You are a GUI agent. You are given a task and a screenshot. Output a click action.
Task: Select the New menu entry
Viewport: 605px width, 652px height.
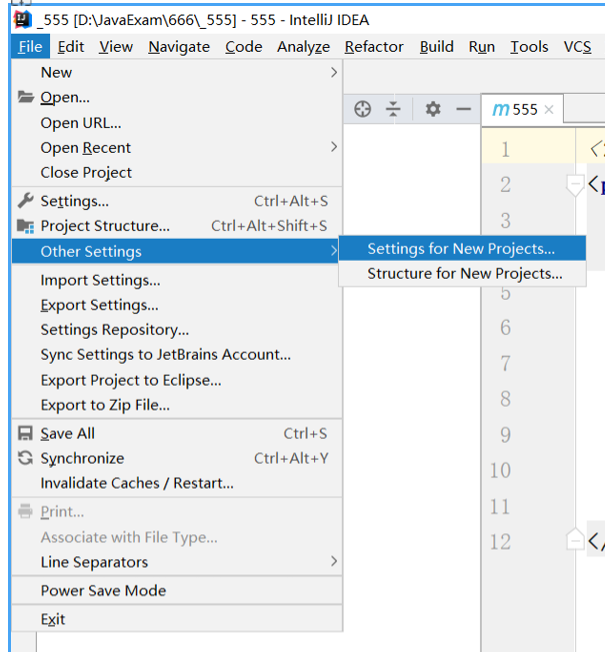[x=177, y=72]
